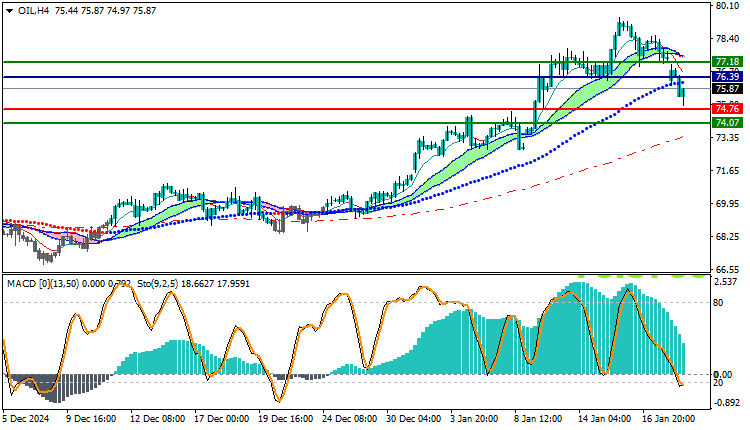This screenshot has width=750, height=430.
Task: Click the blue 76.39 price label
Action: 728,77
